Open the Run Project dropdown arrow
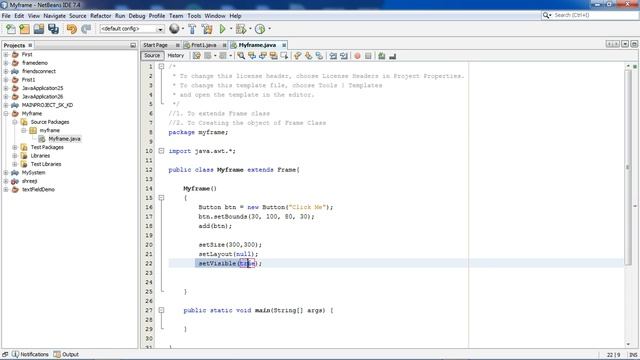 (x=231, y=29)
